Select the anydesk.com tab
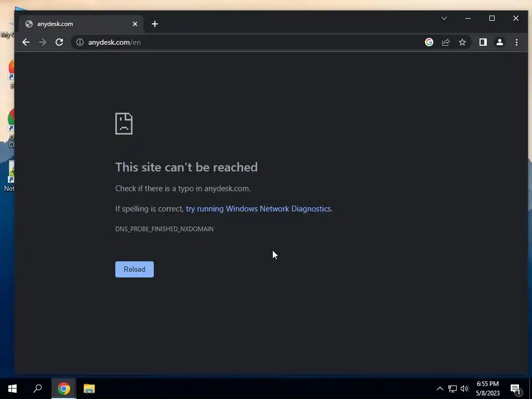Viewport: 532px width, 399px height. [82, 24]
